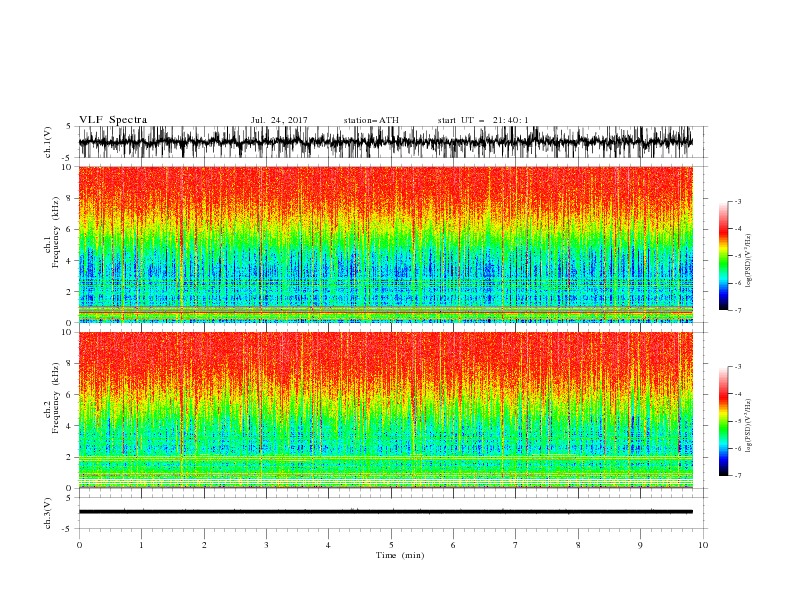Image resolution: width=792 pixels, height=612 pixels.
Task: Click the ch.1 waveform trace plot
Action: click(x=386, y=142)
